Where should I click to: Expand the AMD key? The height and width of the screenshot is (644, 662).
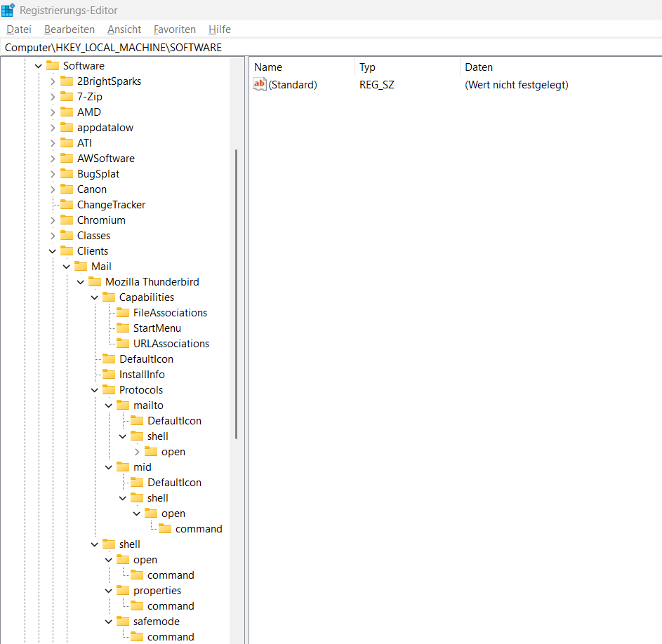(53, 112)
